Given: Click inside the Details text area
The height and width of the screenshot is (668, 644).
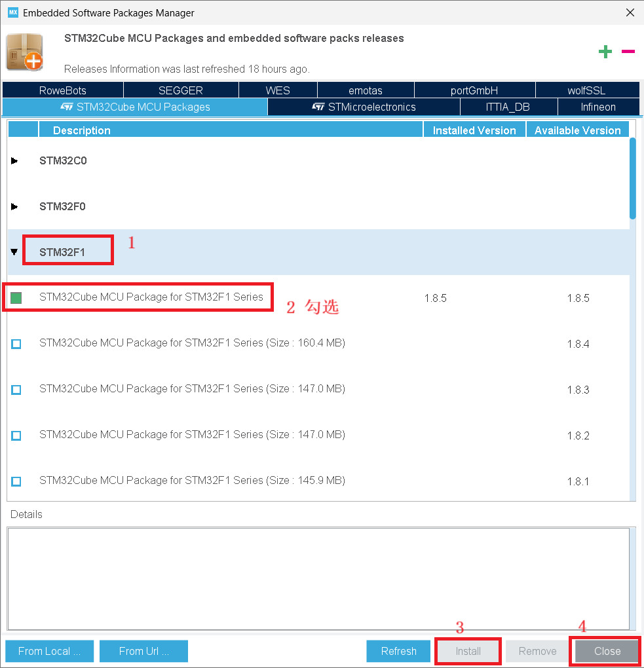Looking at the screenshot, I should [318, 578].
